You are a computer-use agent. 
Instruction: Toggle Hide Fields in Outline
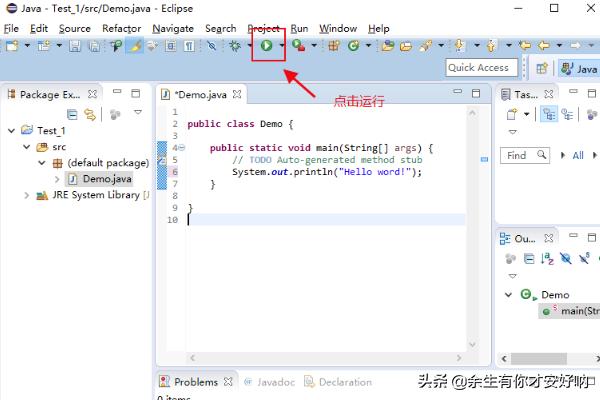pyautogui.click(x=566, y=259)
